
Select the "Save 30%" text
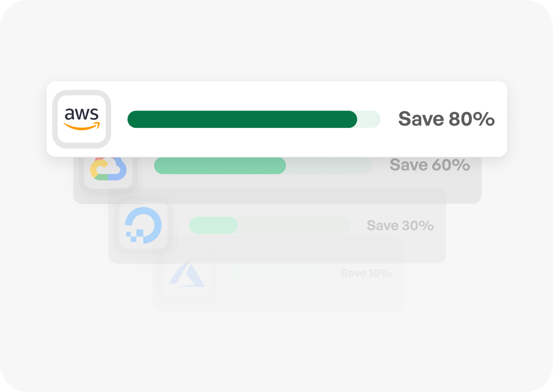[400, 226]
